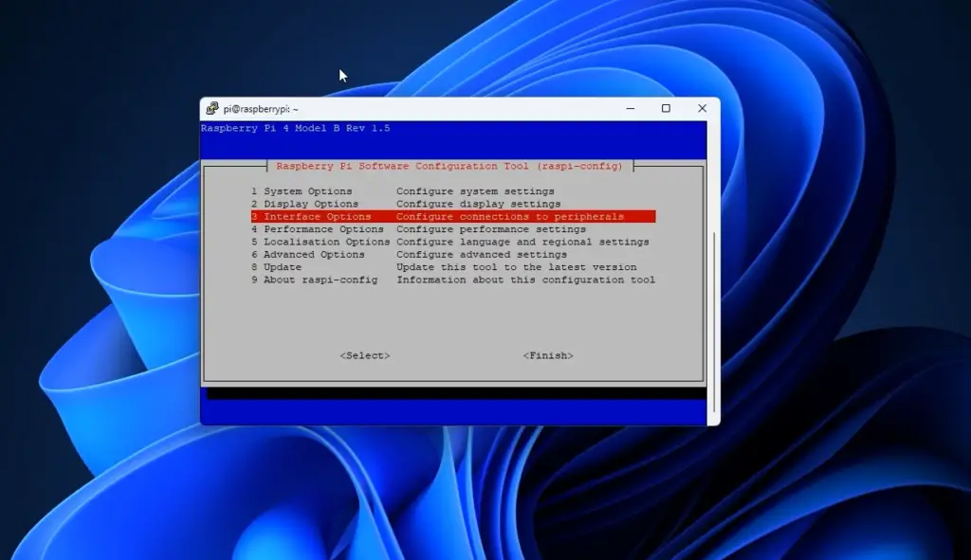
Task: Choose 3 Interface Options highlighted entry
Action: pos(453,217)
